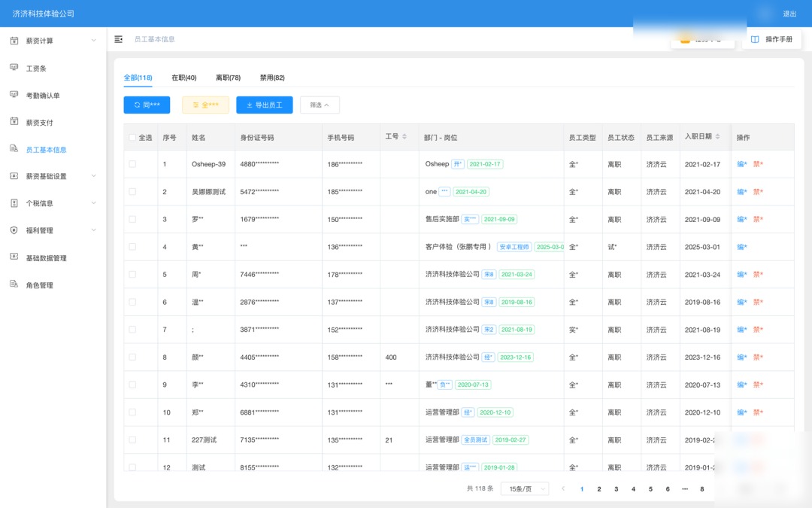Collapse sidebar with the hamburger icon
Viewport: 812px width, 508px height.
pyautogui.click(x=119, y=39)
